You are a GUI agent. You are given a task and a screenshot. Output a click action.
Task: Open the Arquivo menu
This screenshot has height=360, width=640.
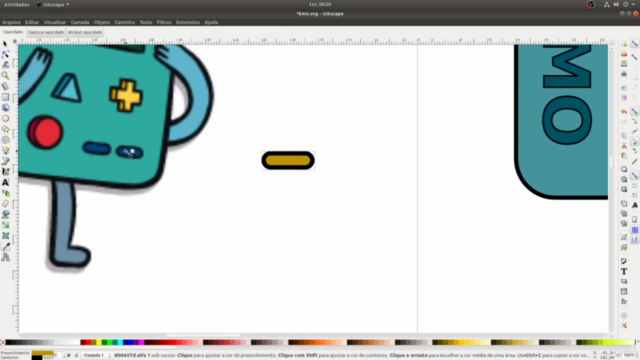pyautogui.click(x=11, y=22)
